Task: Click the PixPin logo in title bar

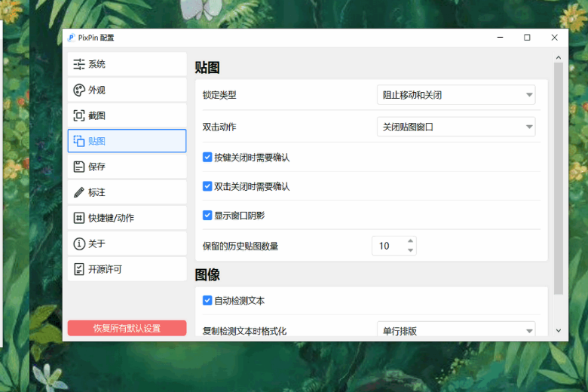Action: pos(72,38)
